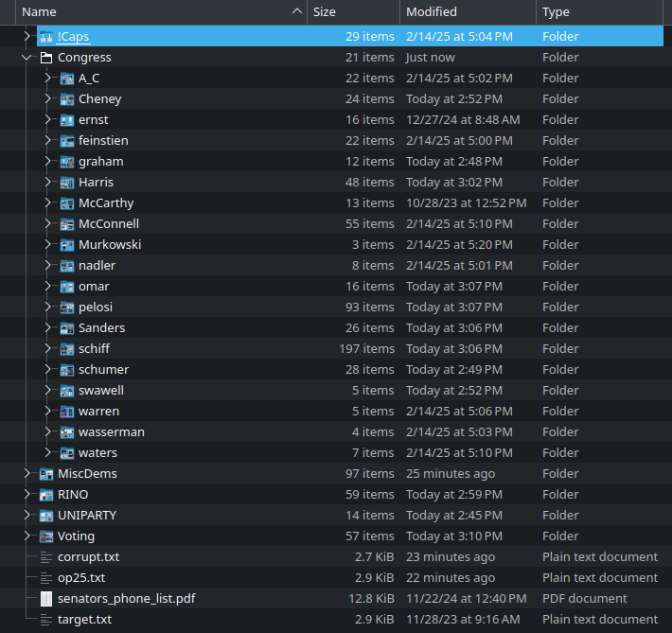Expand the RINO folder
The image size is (672, 633).
tap(27, 495)
